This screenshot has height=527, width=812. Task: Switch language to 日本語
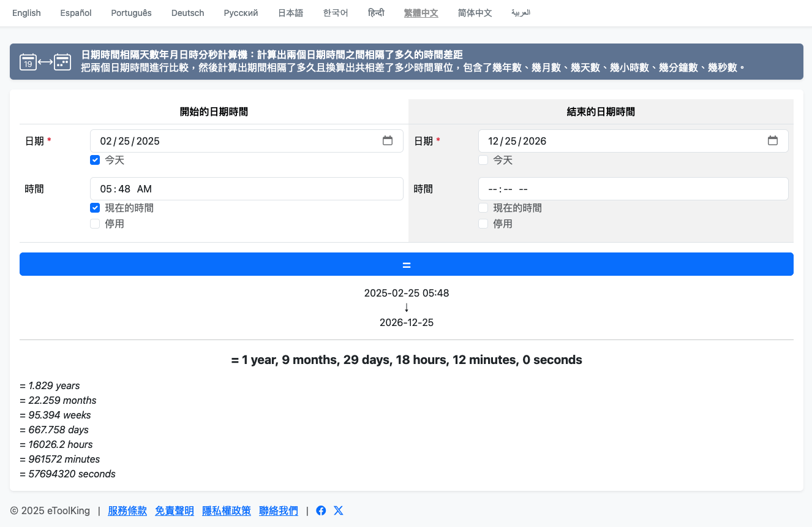pos(290,13)
